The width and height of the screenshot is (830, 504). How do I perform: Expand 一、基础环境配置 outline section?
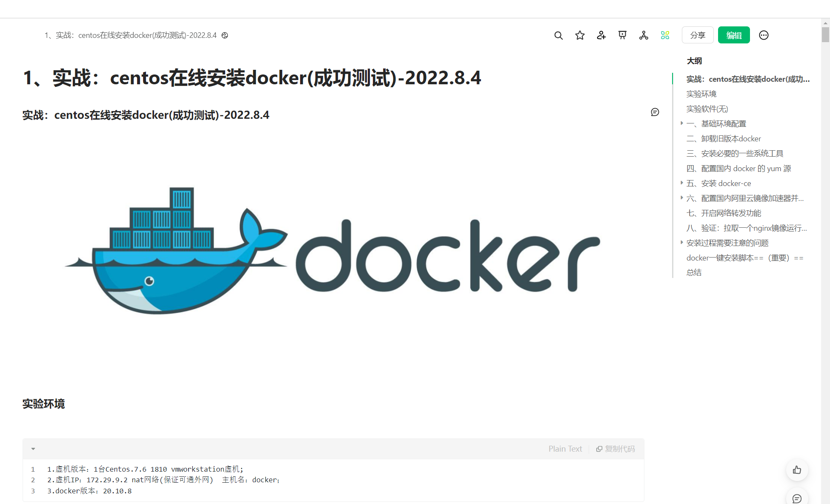681,123
